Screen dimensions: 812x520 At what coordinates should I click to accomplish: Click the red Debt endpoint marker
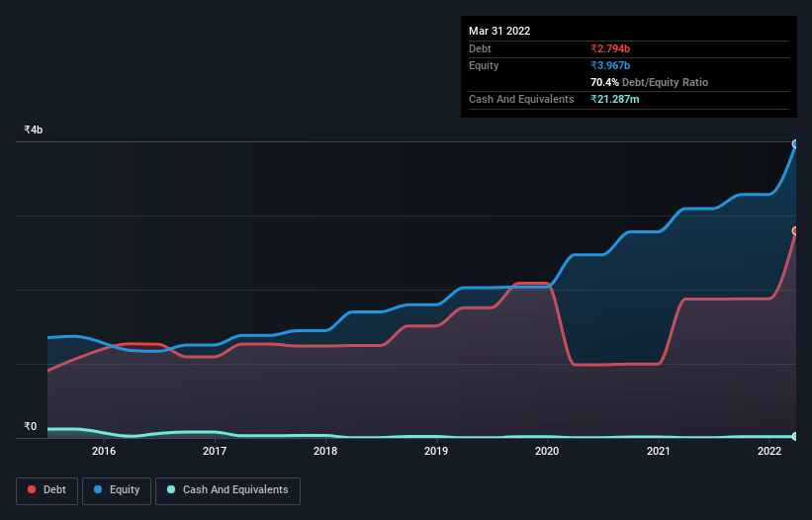tap(795, 230)
